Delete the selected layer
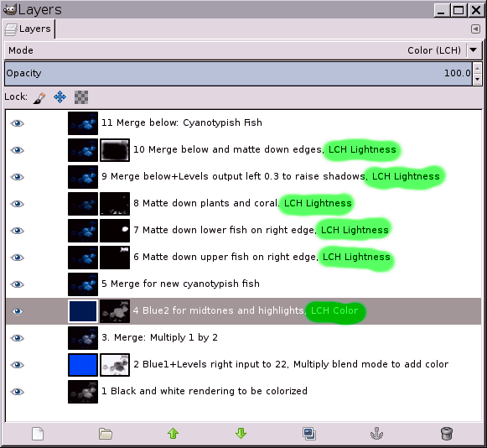 click(x=447, y=434)
